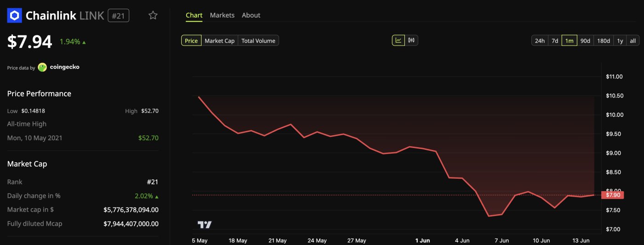Set chart range to 24h
This screenshot has width=644, height=245.
(x=540, y=41)
